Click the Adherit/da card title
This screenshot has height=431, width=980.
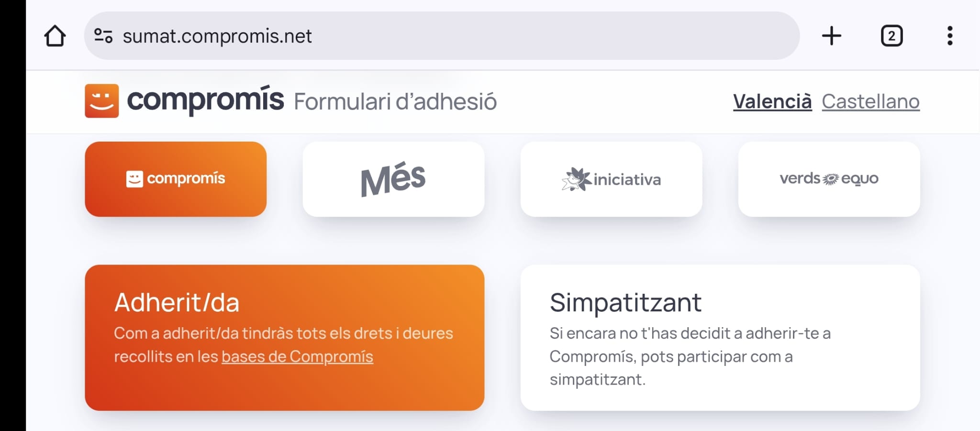(177, 303)
